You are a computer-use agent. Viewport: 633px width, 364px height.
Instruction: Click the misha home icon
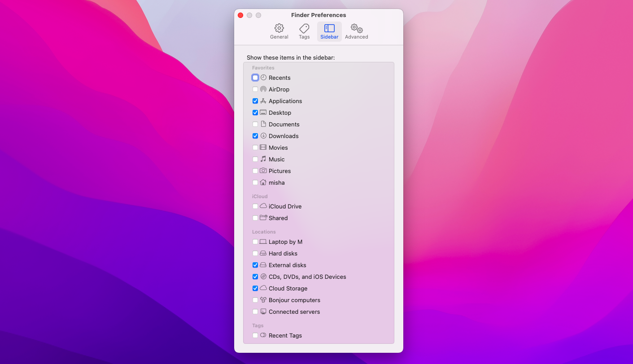(262, 182)
